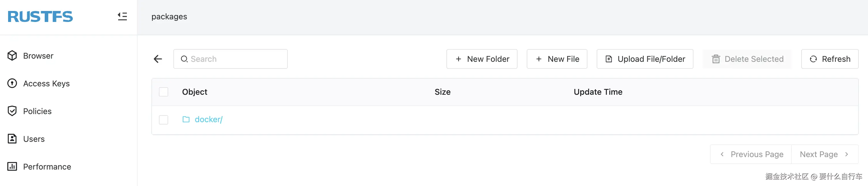Screen dimensions: 868x186
Task: Click the Upload File/Folder button
Action: coord(645,59)
